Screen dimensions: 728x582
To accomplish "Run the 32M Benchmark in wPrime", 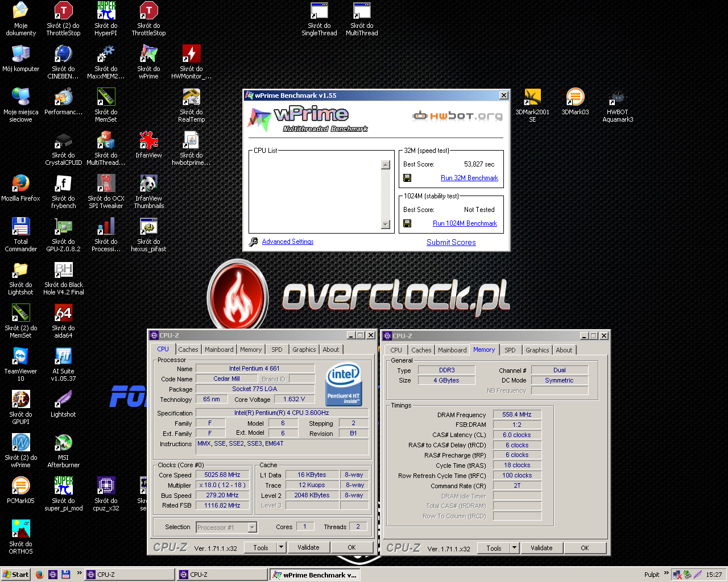I will point(469,178).
